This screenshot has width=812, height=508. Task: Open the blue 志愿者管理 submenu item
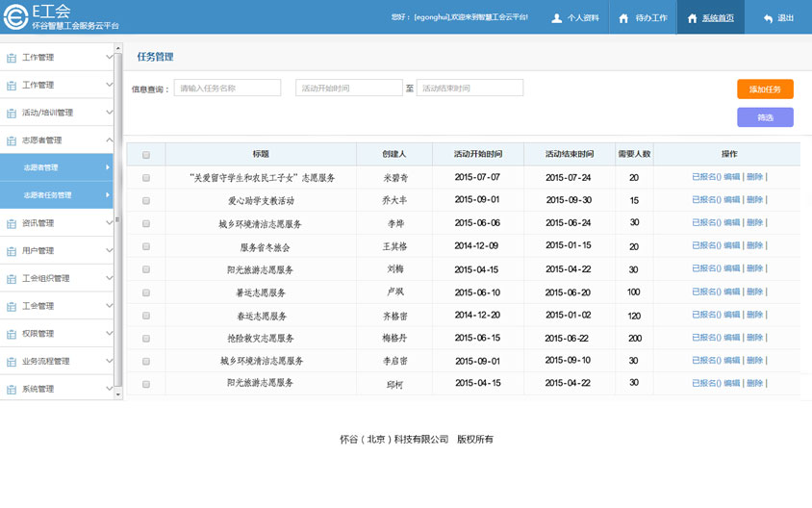tap(57, 167)
